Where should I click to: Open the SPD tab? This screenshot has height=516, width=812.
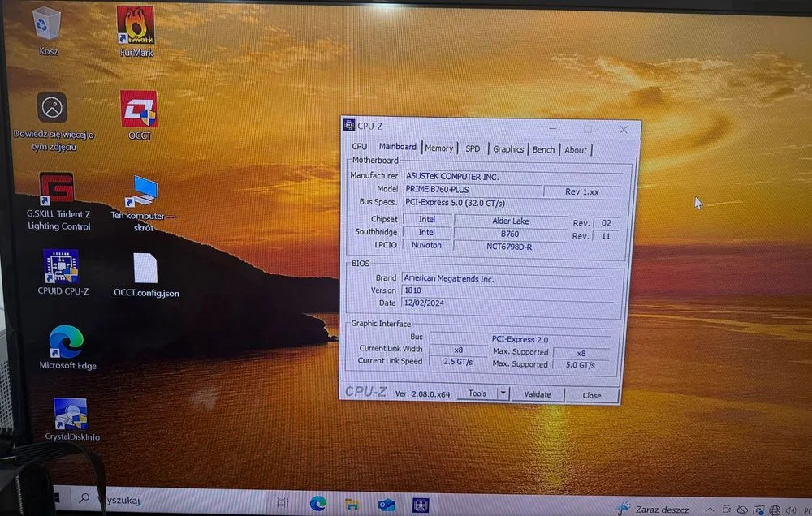point(473,148)
